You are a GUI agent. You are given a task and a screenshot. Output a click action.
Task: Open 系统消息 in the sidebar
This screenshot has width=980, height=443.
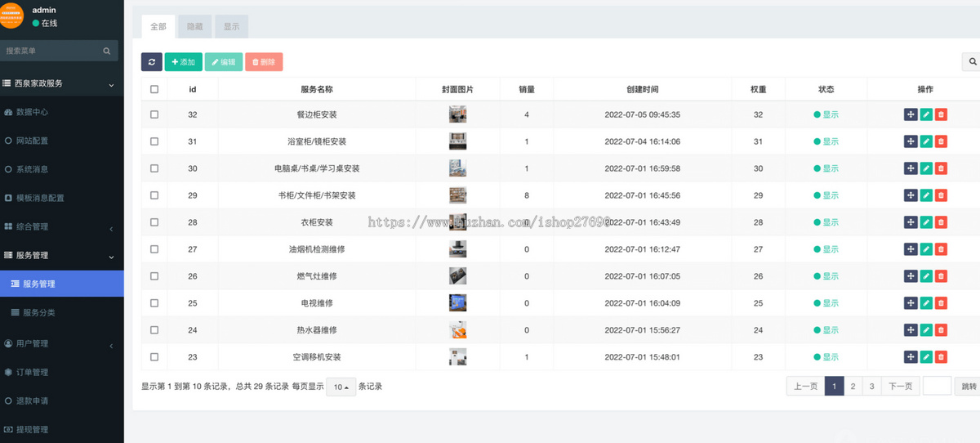62,169
